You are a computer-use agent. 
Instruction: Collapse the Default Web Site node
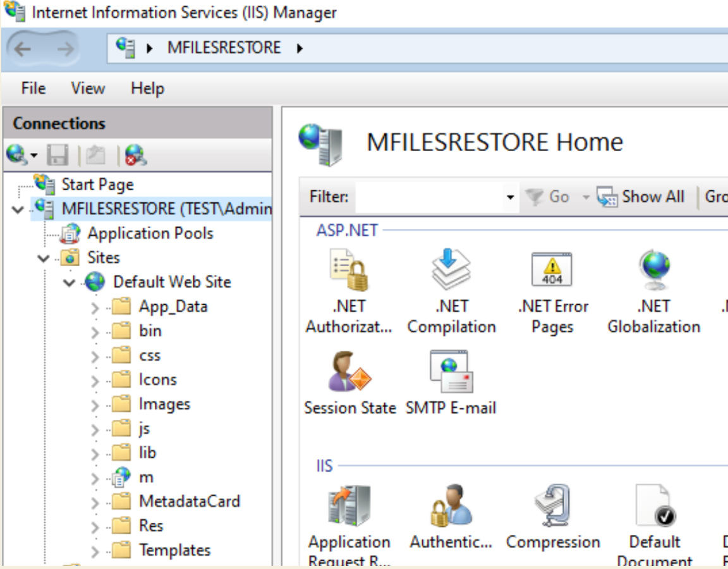(x=69, y=283)
